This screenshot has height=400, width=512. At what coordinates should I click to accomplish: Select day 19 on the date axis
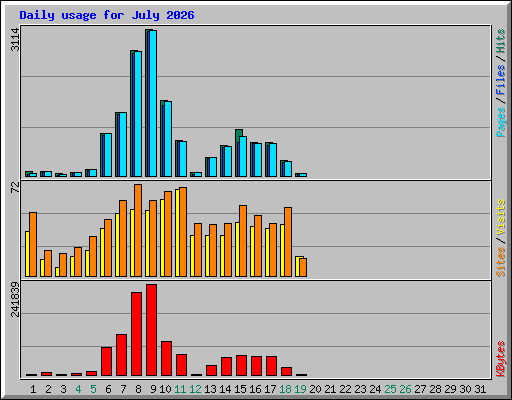point(300,389)
